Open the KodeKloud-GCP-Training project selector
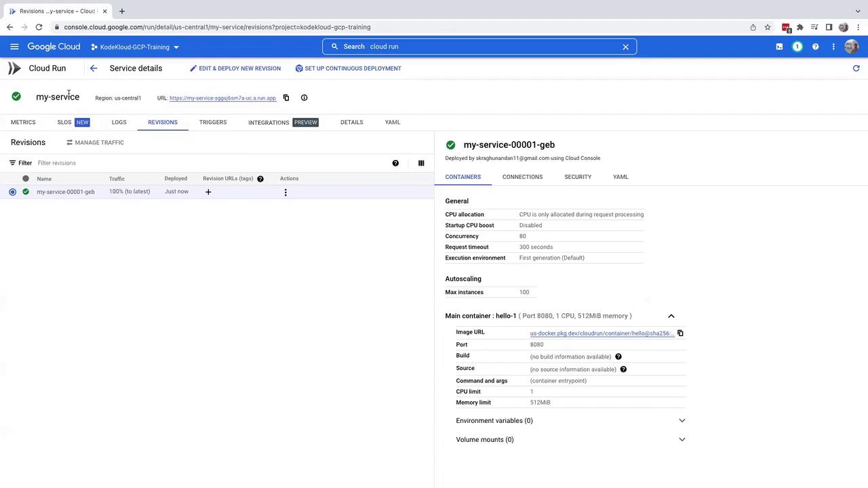 (x=135, y=47)
